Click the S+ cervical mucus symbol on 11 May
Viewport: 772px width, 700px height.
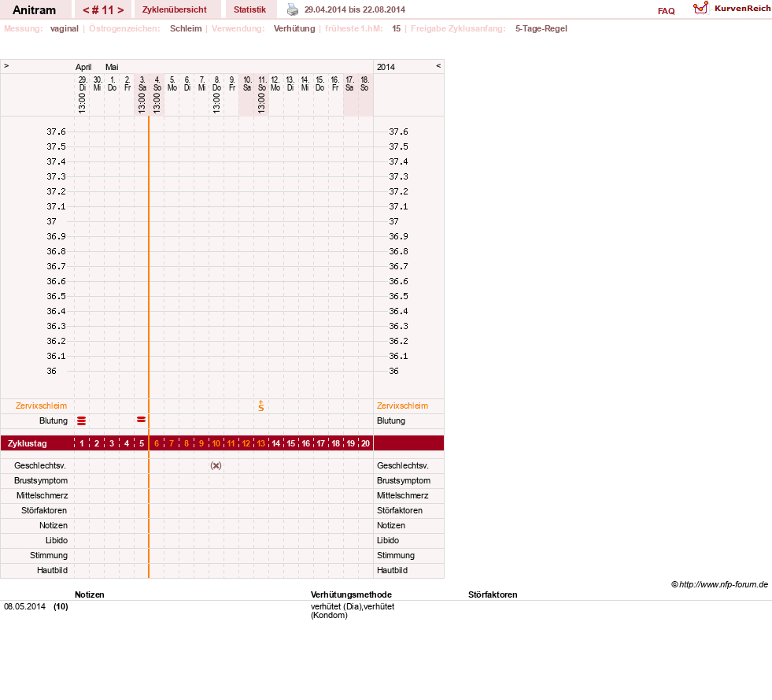tap(261, 406)
